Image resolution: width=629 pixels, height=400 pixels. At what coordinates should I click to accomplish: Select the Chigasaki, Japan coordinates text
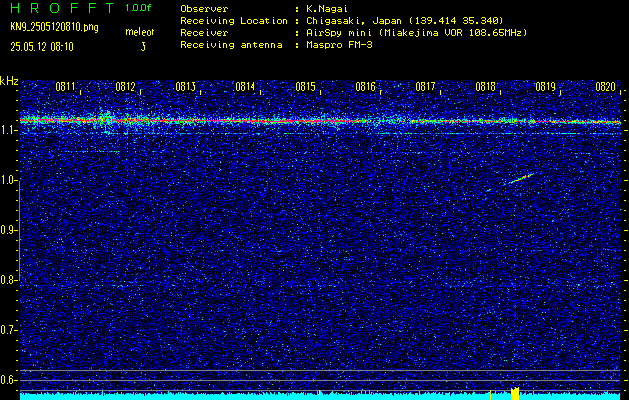(x=404, y=21)
